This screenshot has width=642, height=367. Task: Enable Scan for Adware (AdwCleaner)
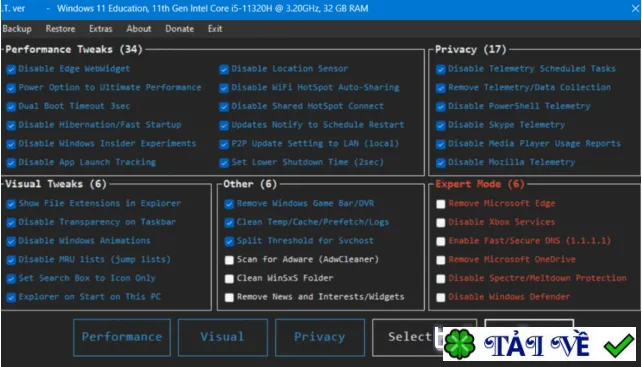tap(229, 260)
